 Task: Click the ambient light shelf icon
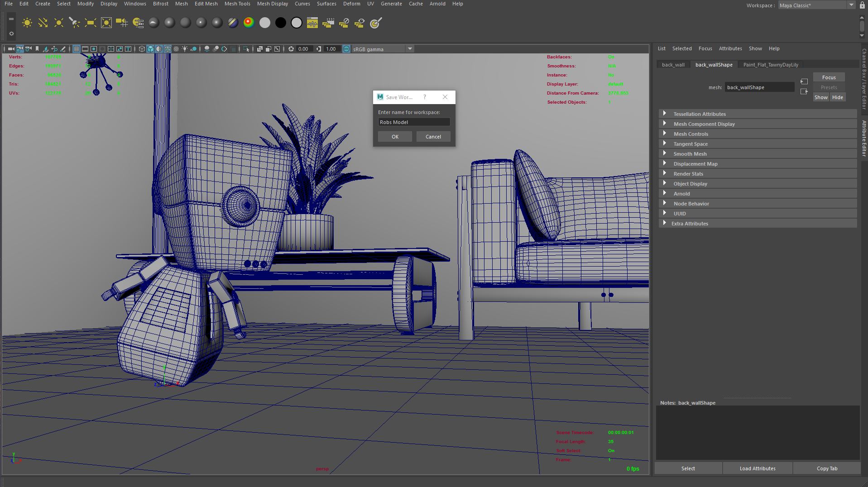tap(27, 23)
